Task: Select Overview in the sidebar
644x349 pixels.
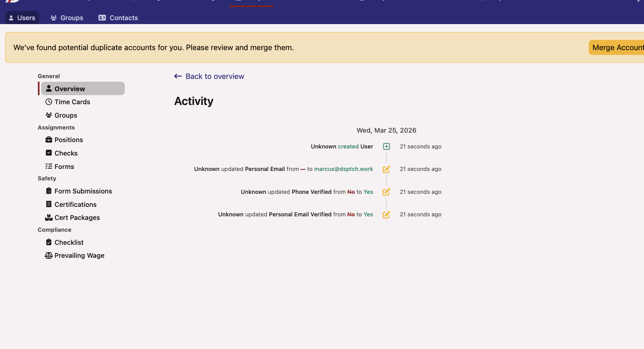Action: coord(83,88)
